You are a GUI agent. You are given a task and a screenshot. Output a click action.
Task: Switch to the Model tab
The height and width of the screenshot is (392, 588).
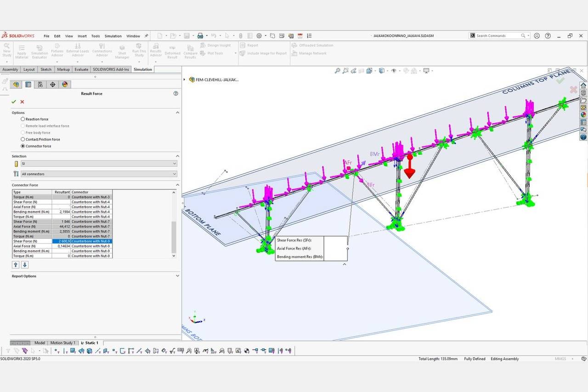tap(40, 343)
